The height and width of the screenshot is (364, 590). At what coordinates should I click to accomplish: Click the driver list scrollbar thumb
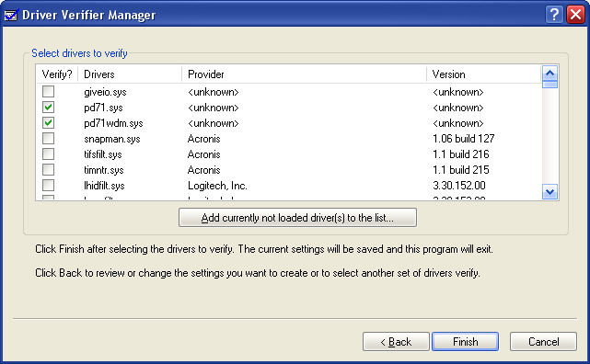click(x=550, y=85)
